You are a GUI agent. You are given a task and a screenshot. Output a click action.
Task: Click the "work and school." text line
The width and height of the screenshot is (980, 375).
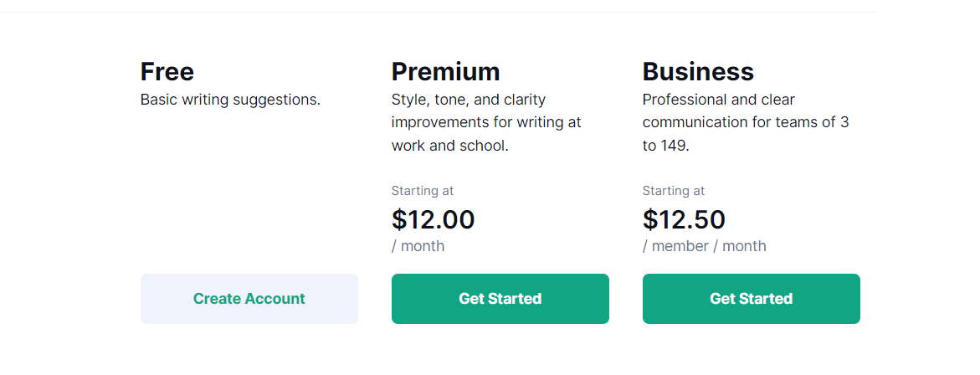pos(450,146)
